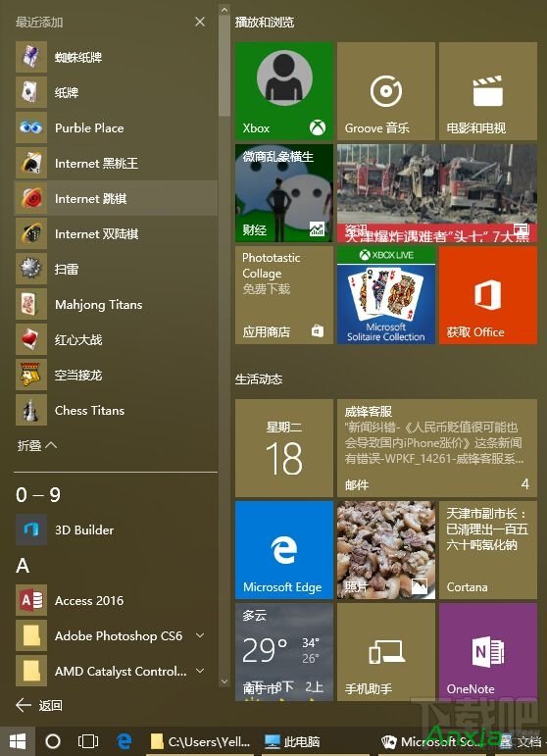This screenshot has width=547, height=756.
Task: Click the app list scrollbar thumb
Action: click(224, 66)
